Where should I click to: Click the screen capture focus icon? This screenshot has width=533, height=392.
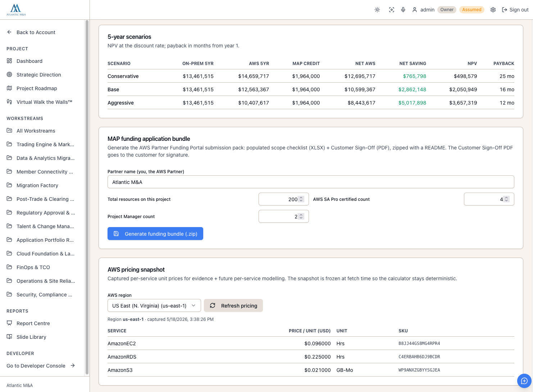click(x=392, y=10)
